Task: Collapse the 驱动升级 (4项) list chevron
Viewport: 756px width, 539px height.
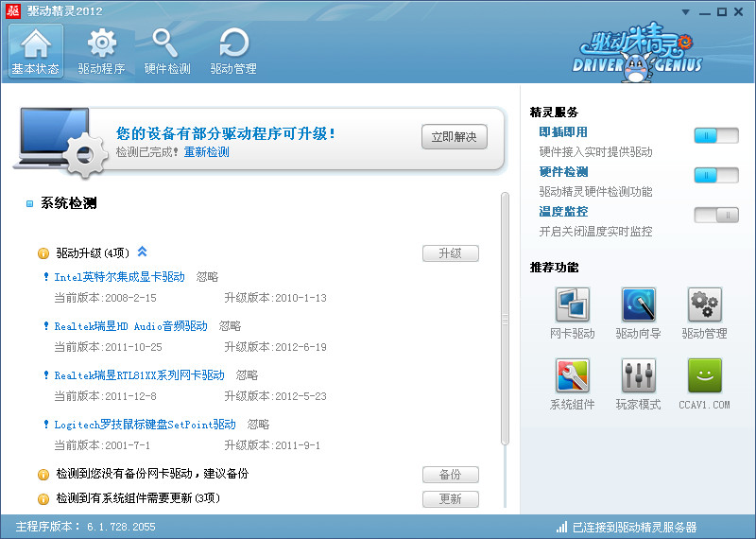Action: [143, 252]
